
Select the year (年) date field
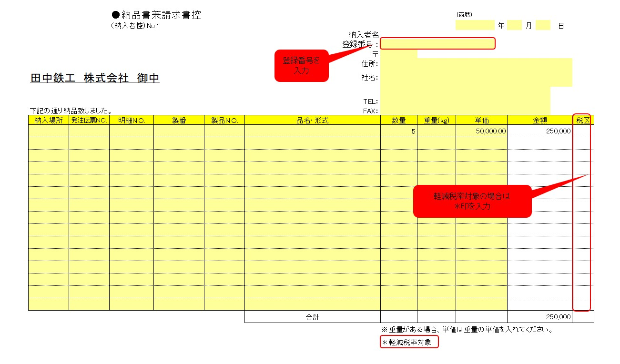click(x=475, y=26)
